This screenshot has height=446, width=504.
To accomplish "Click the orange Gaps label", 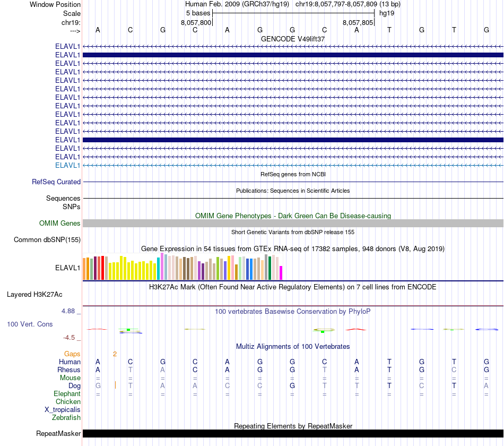I will pos(72,354).
